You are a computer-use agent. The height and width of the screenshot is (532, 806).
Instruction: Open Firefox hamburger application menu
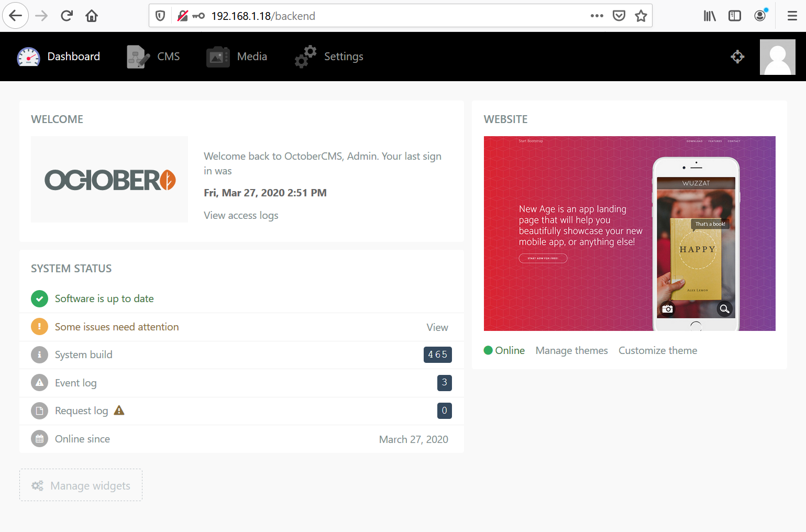[x=792, y=16]
